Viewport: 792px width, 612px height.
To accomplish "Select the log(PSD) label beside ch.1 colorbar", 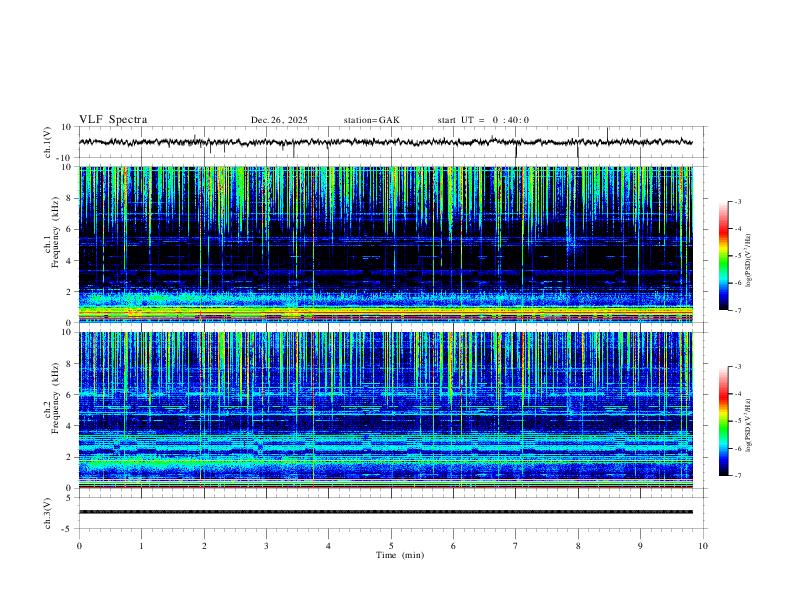I will point(749,261).
